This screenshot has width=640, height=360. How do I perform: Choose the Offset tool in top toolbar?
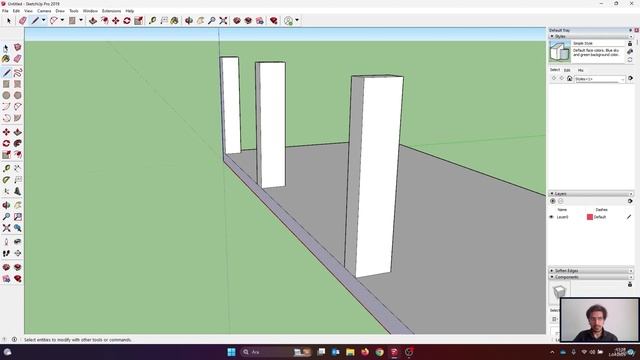[104, 20]
